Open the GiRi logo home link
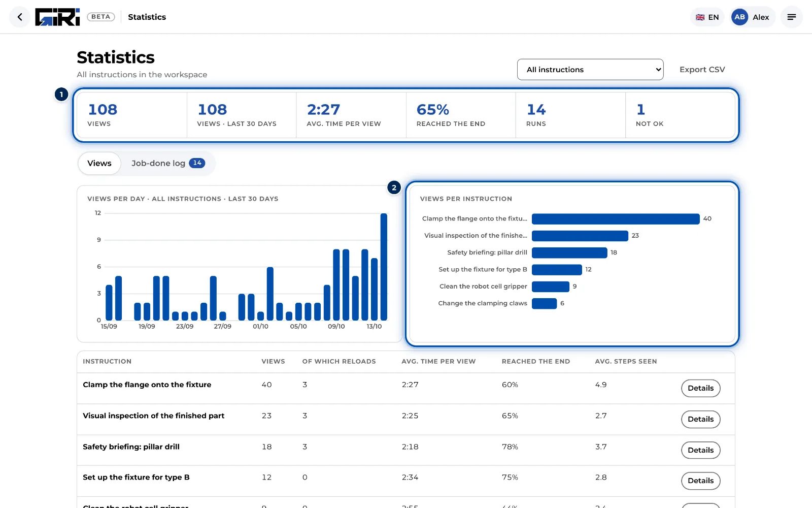 pyautogui.click(x=57, y=17)
